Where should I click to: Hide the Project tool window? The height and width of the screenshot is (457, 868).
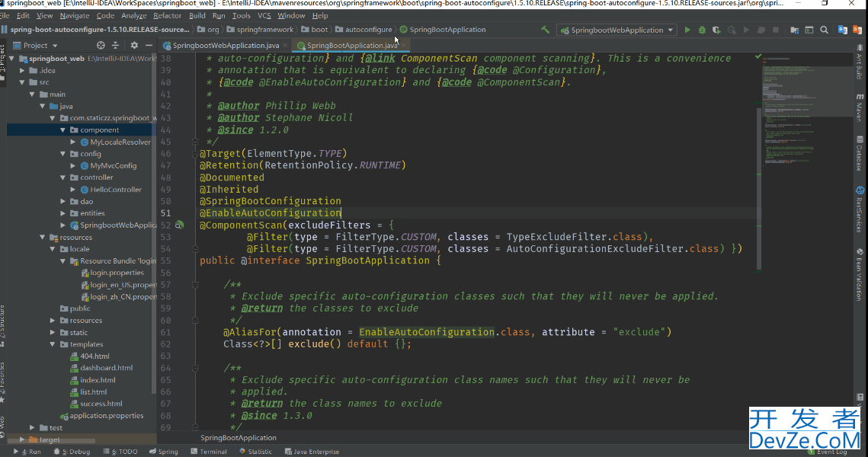149,46
